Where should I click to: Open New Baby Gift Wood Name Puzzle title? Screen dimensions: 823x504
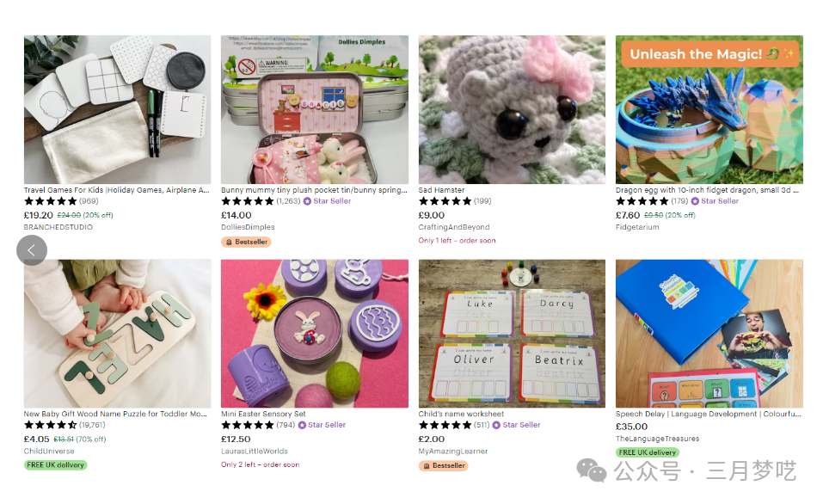coord(115,414)
